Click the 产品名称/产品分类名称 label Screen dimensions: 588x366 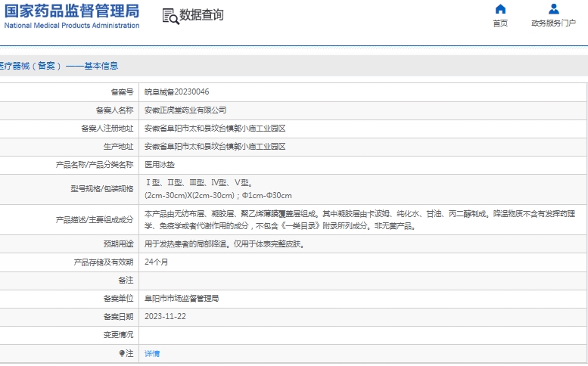click(95, 165)
